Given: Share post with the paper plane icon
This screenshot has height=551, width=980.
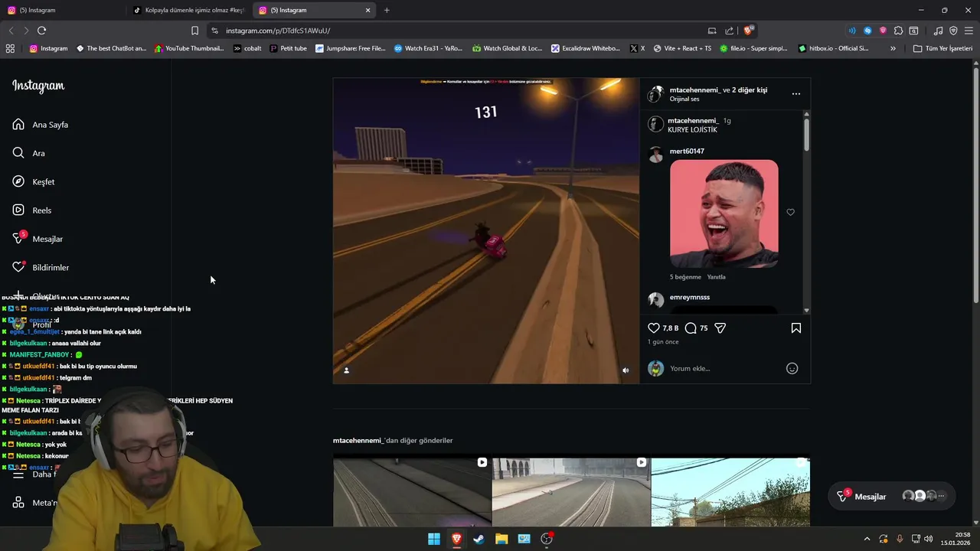Looking at the screenshot, I should (720, 328).
